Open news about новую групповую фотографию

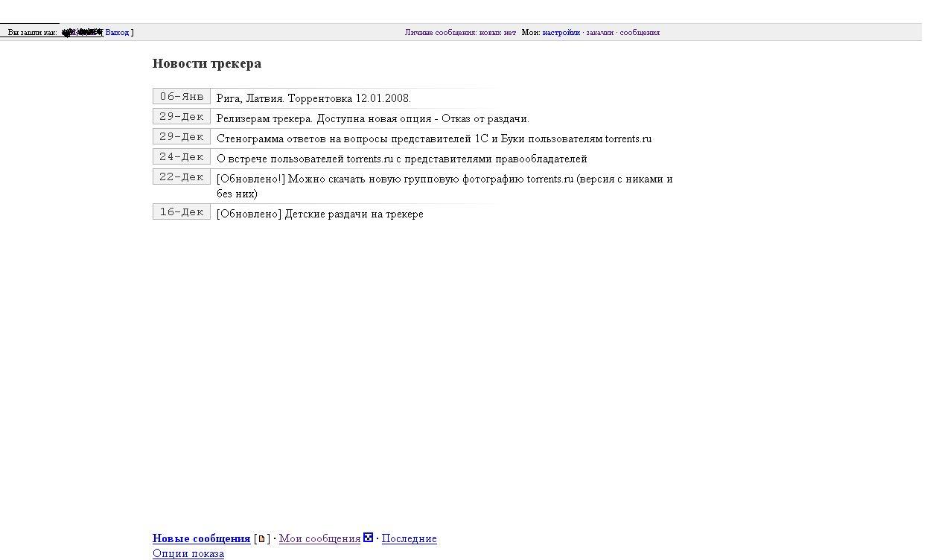point(445,186)
